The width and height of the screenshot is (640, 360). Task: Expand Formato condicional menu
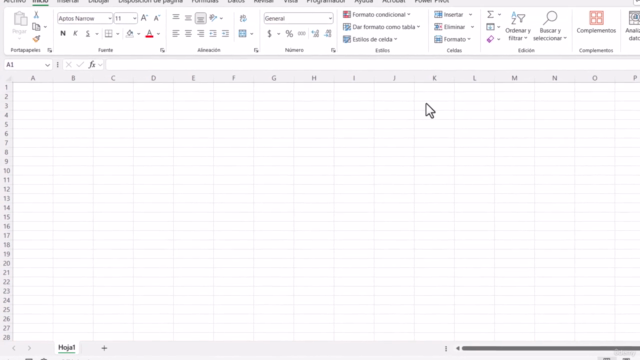(377, 15)
